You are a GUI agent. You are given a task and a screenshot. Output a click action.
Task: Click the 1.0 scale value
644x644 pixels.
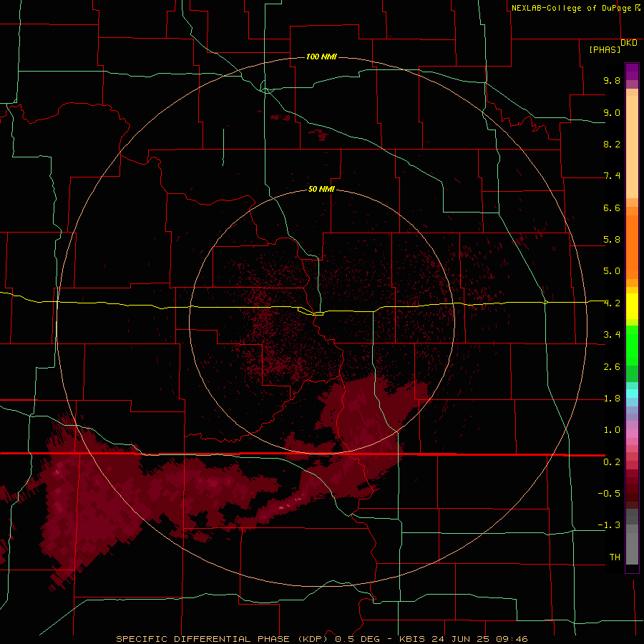[x=612, y=430]
